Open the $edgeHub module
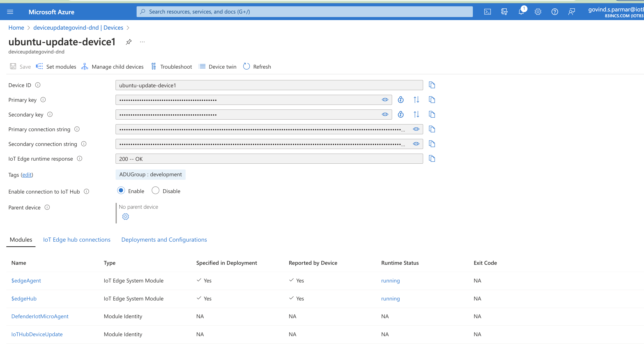The width and height of the screenshot is (644, 346). [24, 299]
